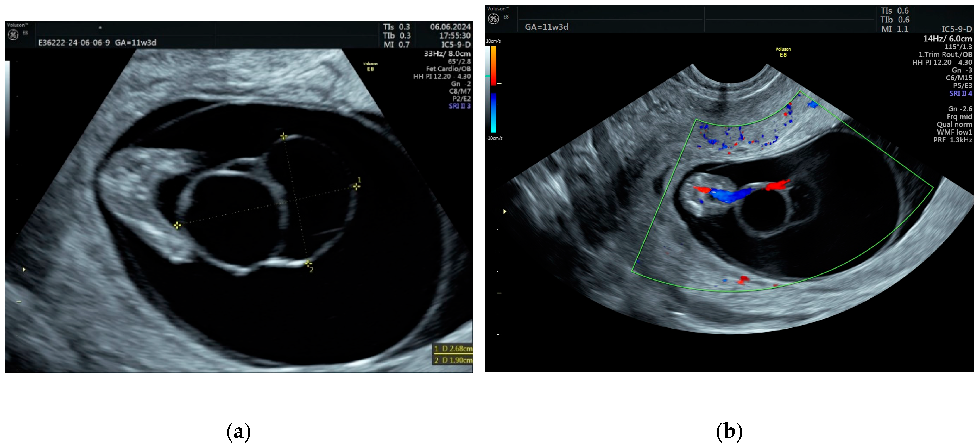Viewport: 980px width, 448px height.
Task: Click the SRI II 3 setting label
Action: pos(459,106)
